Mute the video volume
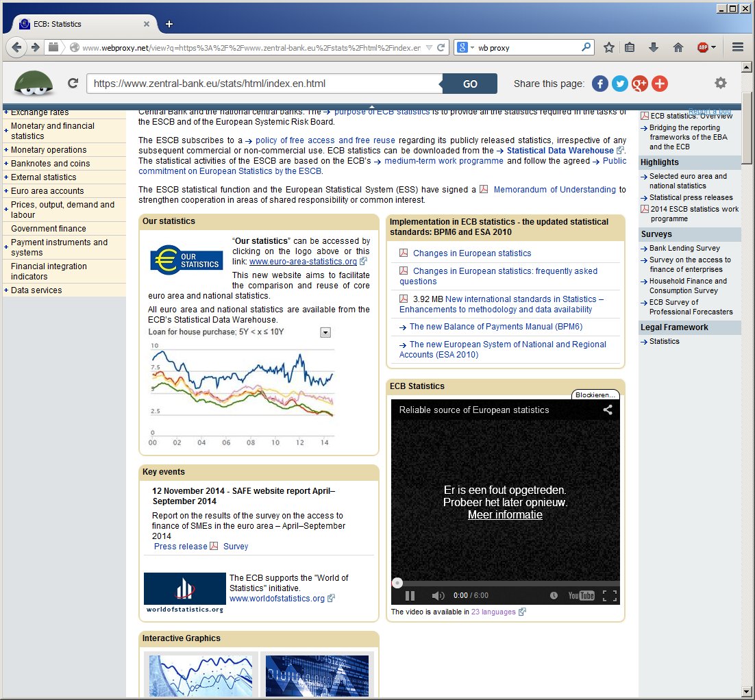 [438, 595]
